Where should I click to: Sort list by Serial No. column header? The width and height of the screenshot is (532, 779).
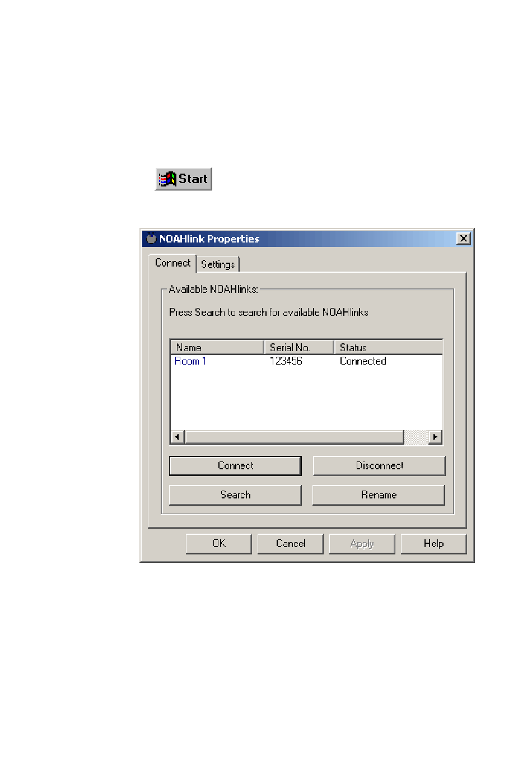[x=298, y=347]
